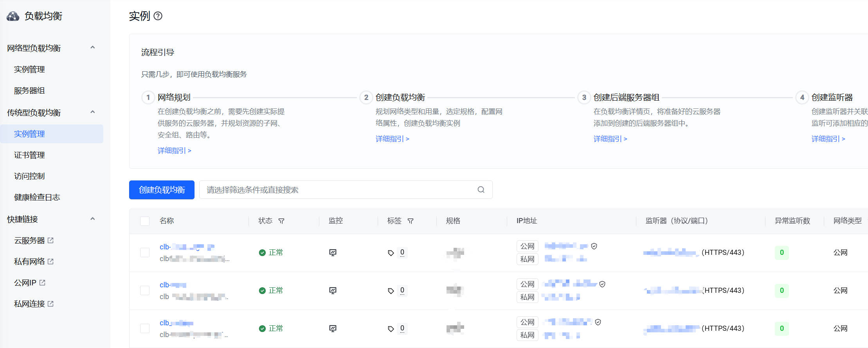Click shield icon beside second row public IP
The width and height of the screenshot is (868, 348).
click(x=602, y=284)
